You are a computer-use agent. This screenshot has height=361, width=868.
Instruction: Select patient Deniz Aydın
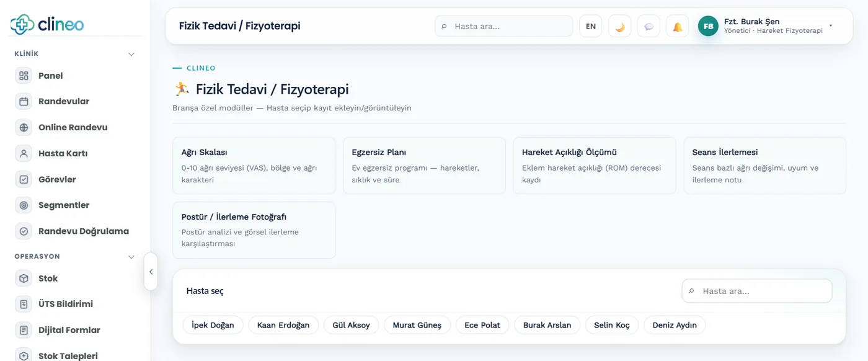(675, 325)
